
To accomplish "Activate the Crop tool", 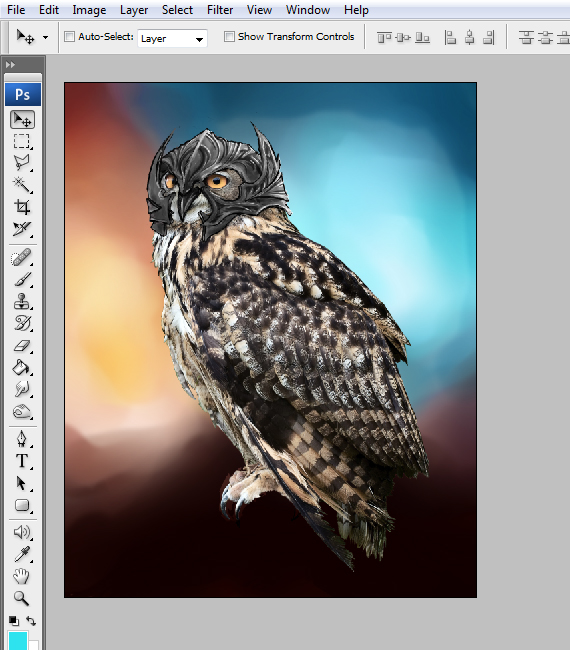I will [22, 206].
